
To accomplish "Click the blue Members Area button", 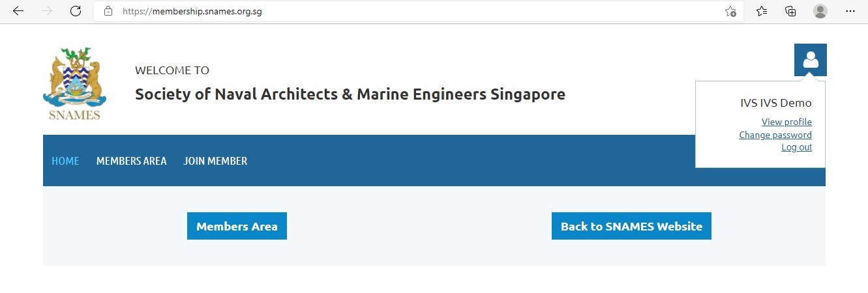I will tap(237, 226).
